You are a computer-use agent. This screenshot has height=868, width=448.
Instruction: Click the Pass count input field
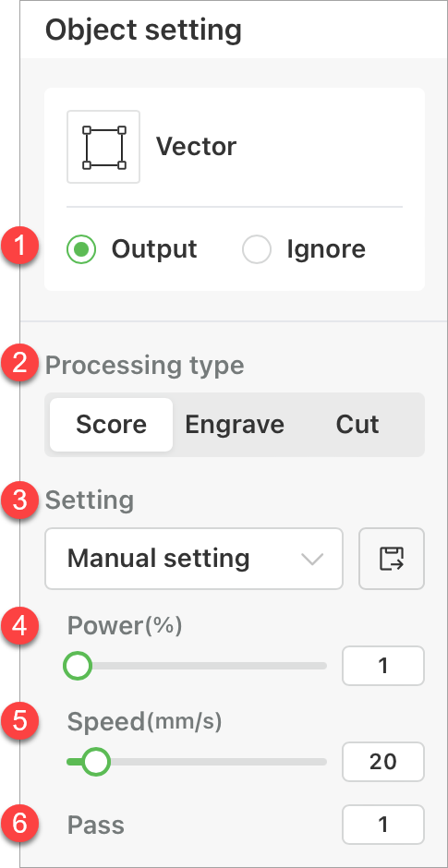[383, 825]
